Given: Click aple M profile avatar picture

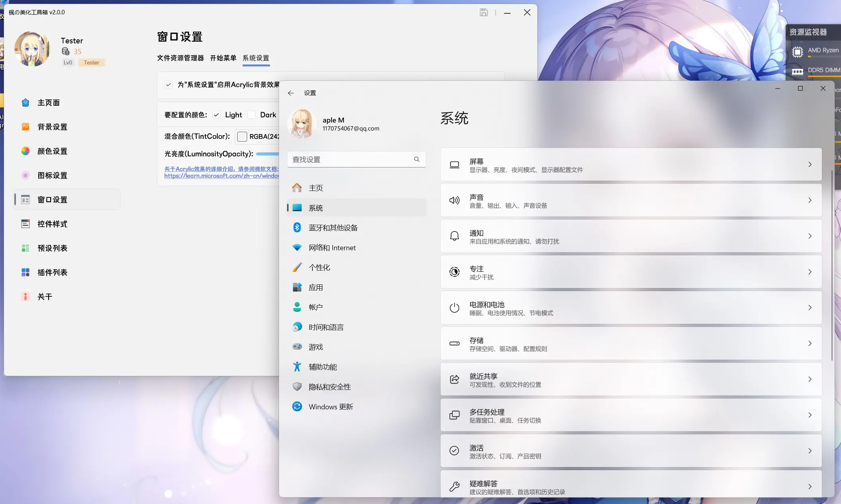Looking at the screenshot, I should [x=302, y=124].
